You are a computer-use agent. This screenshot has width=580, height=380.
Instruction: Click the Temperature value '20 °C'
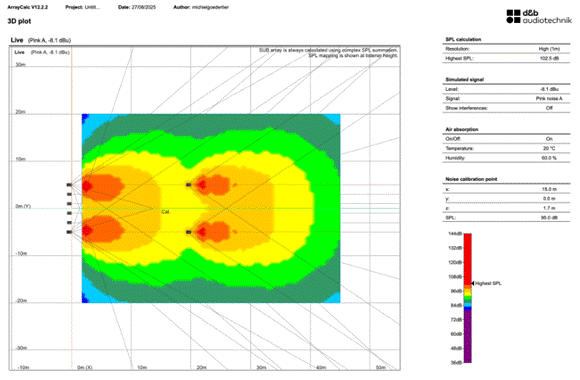click(549, 148)
